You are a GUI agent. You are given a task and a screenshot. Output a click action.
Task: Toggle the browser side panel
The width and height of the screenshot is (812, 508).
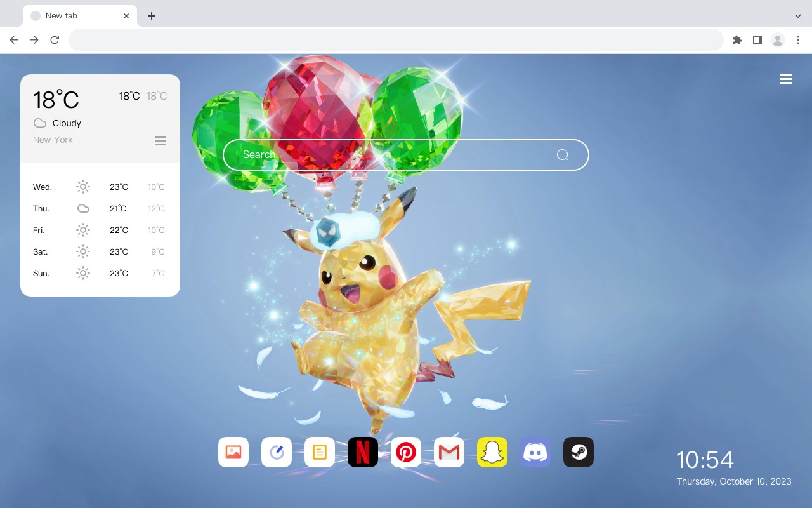coord(757,40)
